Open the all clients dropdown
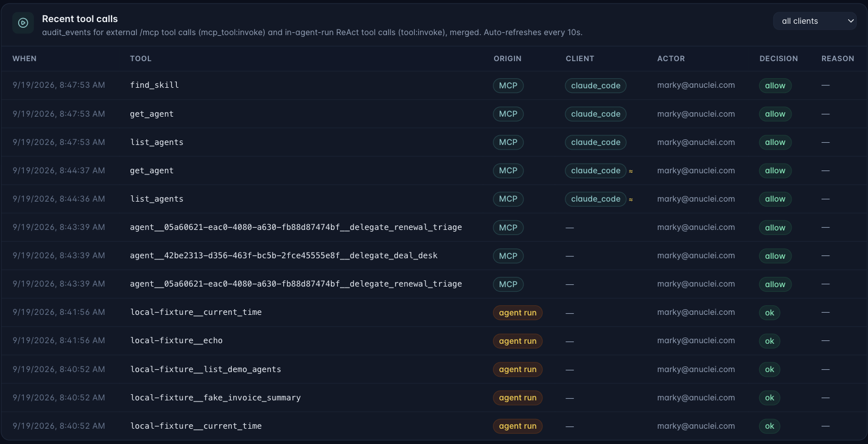 click(x=815, y=21)
